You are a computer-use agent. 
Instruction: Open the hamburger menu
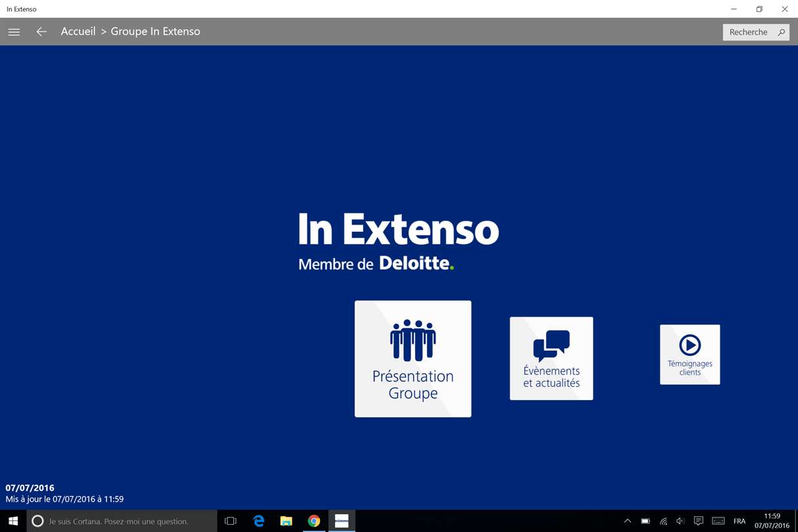pos(14,32)
